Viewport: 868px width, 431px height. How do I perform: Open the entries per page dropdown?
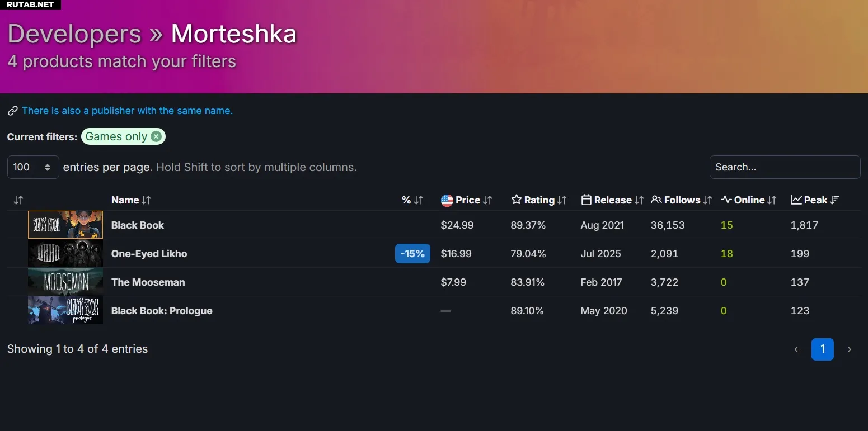(33, 167)
